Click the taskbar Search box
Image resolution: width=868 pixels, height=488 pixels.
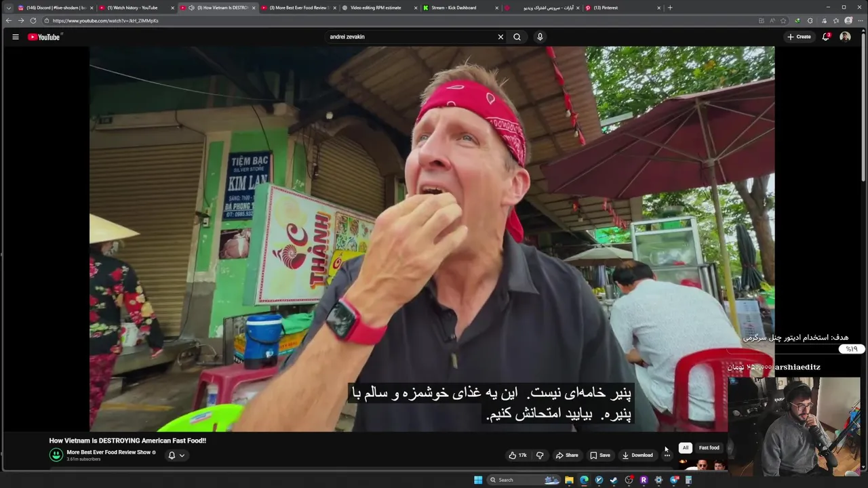524,480
